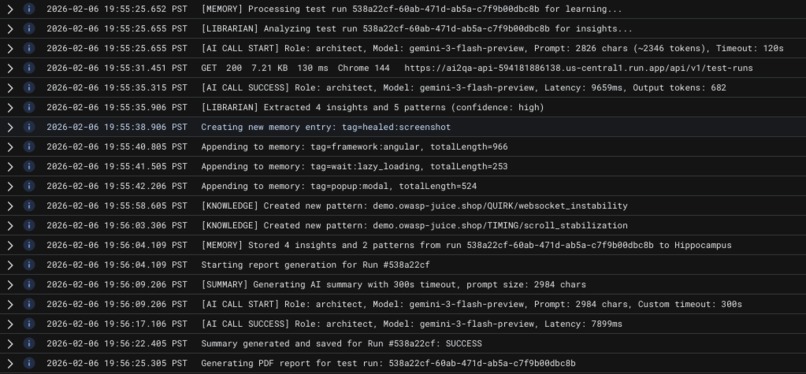Expand the AI CALL SUCCESS 7899ms entry

[10, 324]
